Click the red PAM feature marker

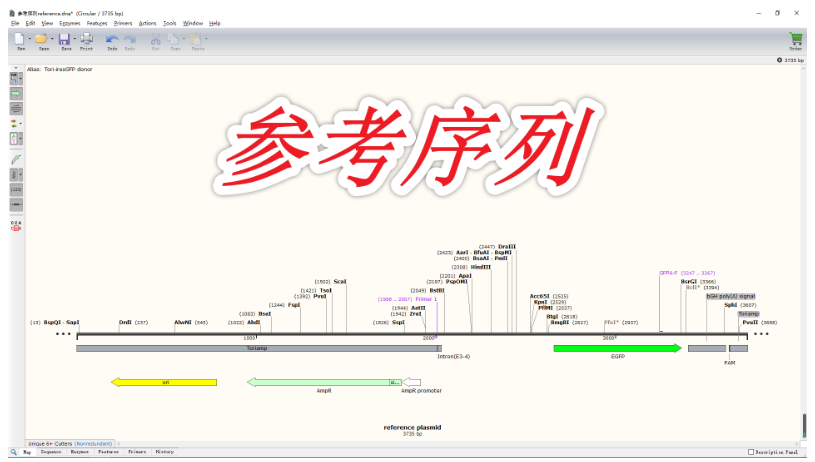point(729,349)
